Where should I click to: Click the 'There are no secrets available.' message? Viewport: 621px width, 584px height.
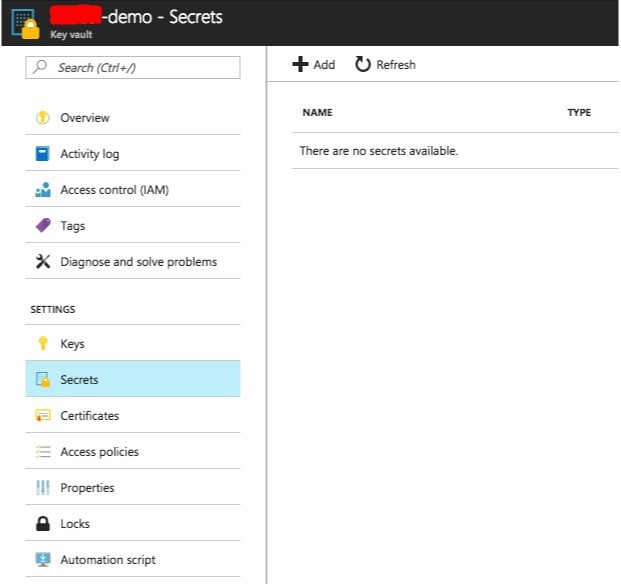[x=379, y=151]
